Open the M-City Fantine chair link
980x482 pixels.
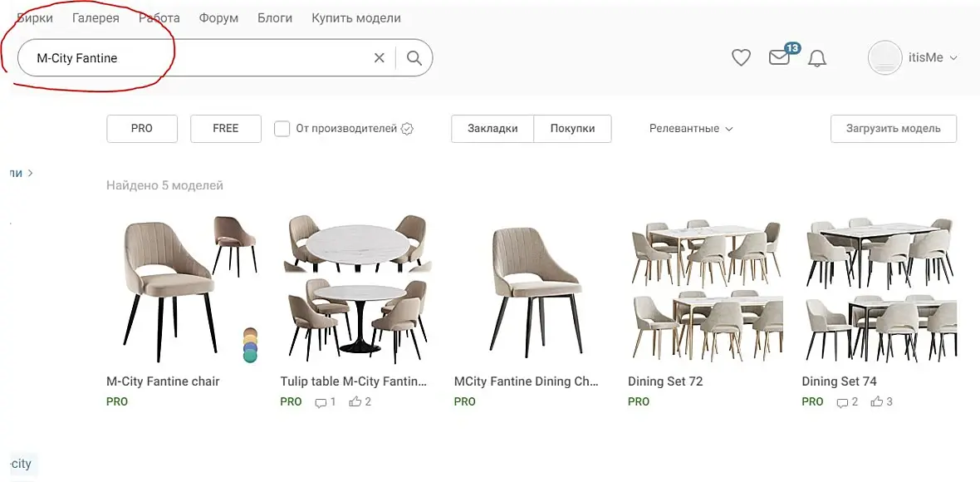tap(163, 381)
